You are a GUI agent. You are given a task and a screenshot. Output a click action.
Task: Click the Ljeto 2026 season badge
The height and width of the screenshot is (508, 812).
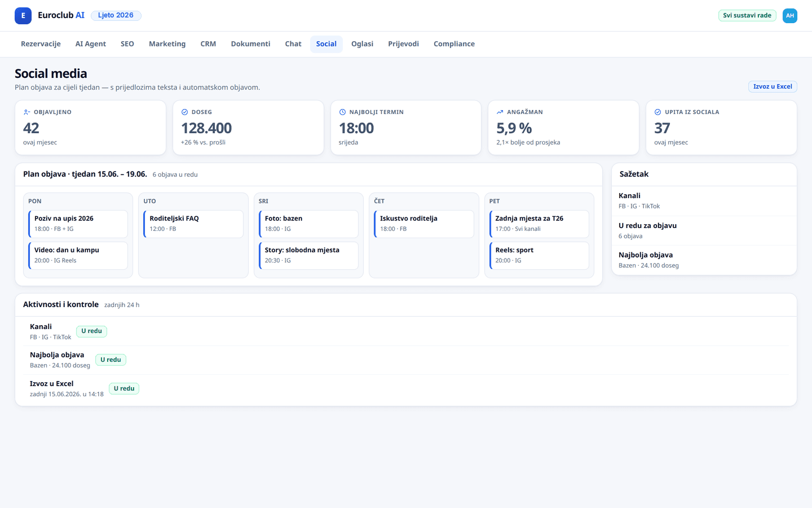[116, 15]
